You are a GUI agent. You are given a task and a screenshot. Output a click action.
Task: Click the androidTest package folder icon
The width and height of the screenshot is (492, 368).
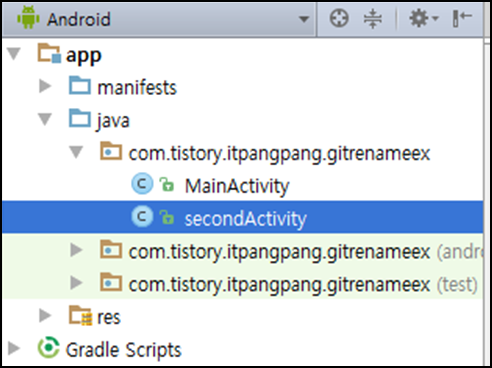111,249
